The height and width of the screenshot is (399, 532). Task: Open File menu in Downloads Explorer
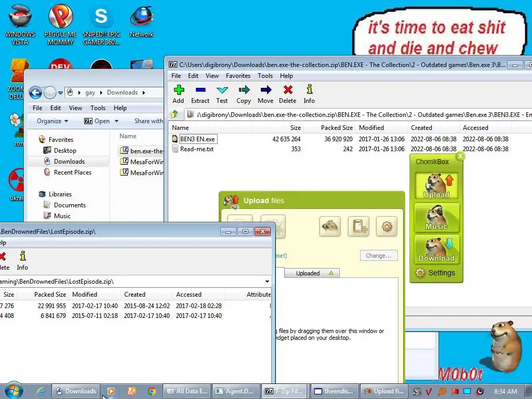(x=37, y=108)
